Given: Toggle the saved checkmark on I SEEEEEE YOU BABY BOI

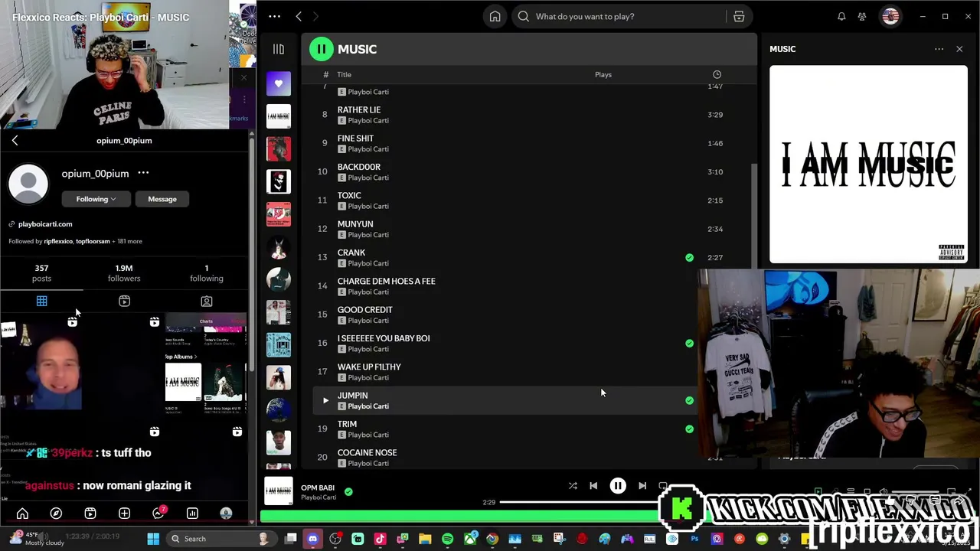Looking at the screenshot, I should 689,344.
